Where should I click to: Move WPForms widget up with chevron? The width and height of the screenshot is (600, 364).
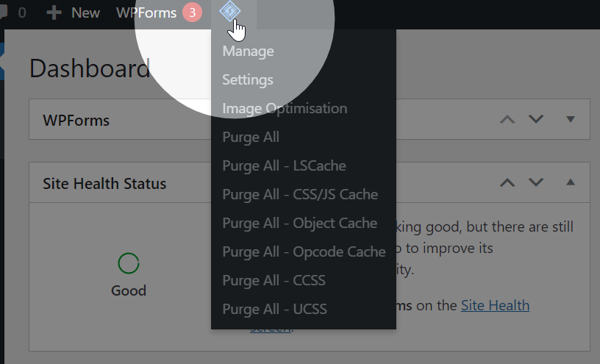pyautogui.click(x=507, y=119)
